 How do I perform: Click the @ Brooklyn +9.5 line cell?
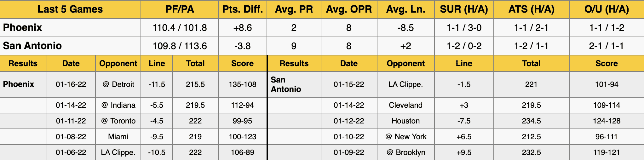click(464, 152)
